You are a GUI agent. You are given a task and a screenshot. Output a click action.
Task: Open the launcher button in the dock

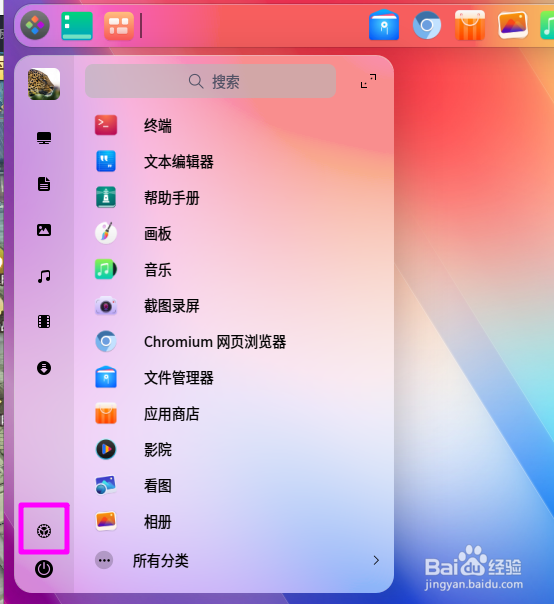(35, 25)
